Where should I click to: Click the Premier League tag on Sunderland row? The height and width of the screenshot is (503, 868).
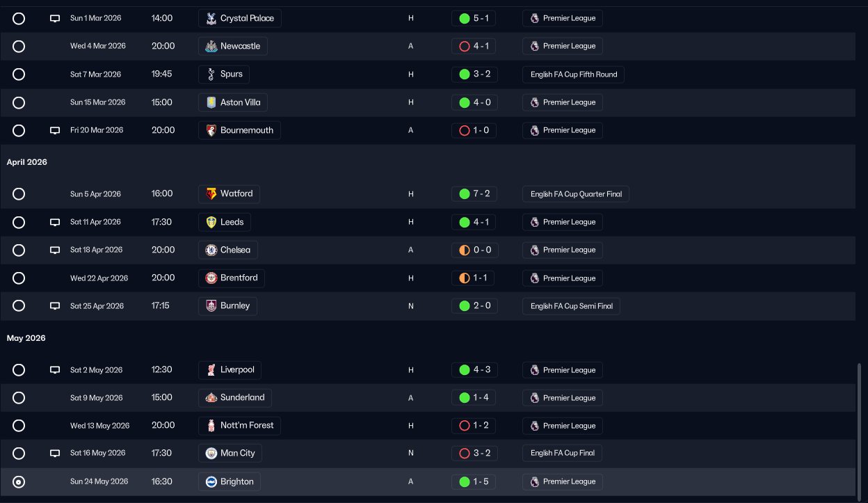tap(562, 398)
